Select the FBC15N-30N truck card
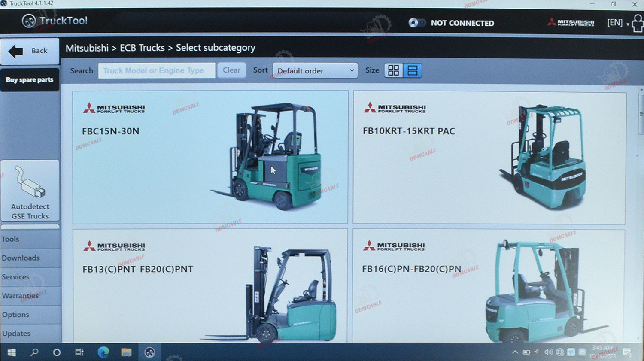Image resolution: width=644 pixels, height=361 pixels. 210,157
